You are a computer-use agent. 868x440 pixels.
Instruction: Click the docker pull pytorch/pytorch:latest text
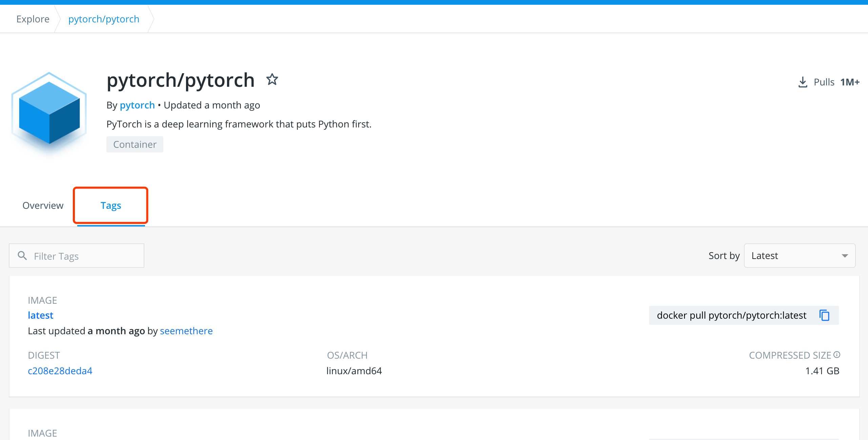(731, 315)
